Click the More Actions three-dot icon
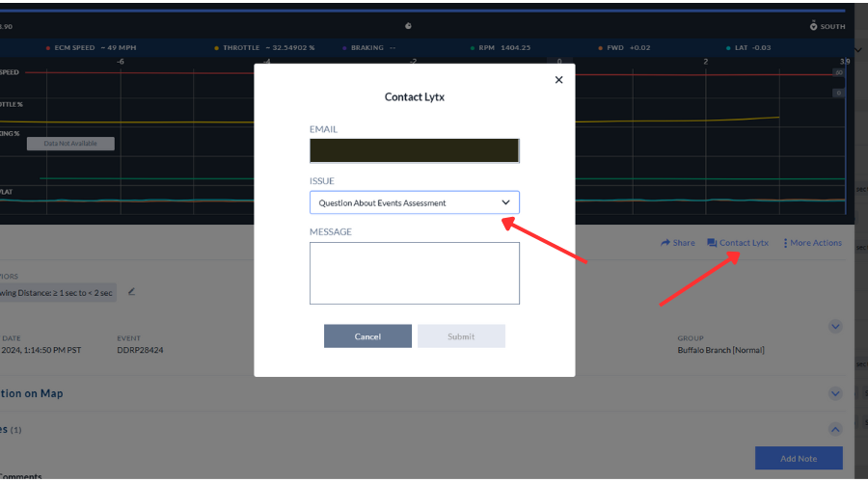868x482 pixels. [x=785, y=243]
